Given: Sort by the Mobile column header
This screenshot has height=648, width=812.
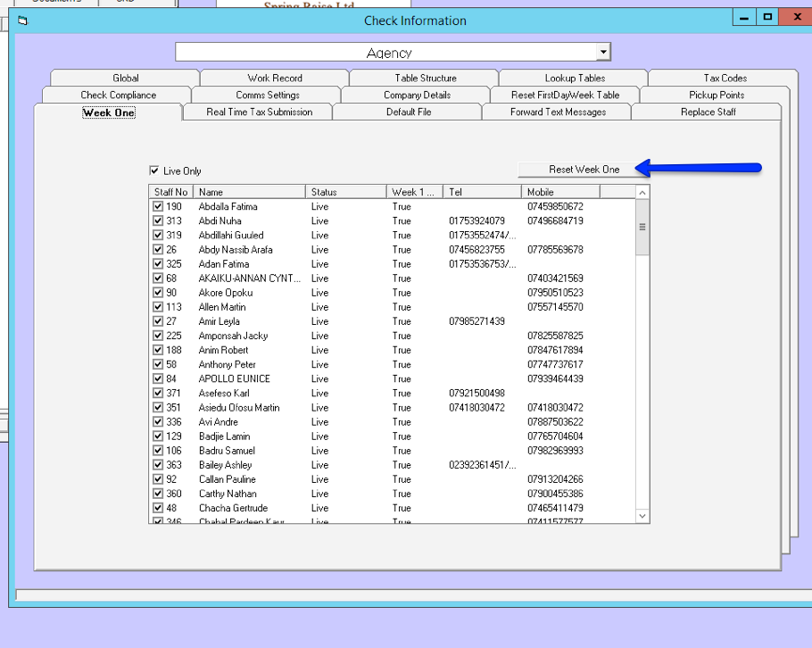Looking at the screenshot, I should point(560,192).
